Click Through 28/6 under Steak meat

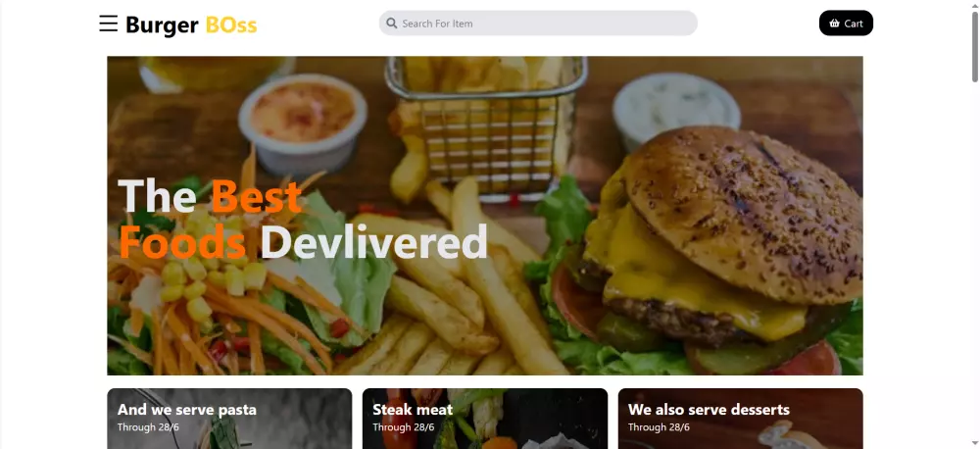[403, 427]
